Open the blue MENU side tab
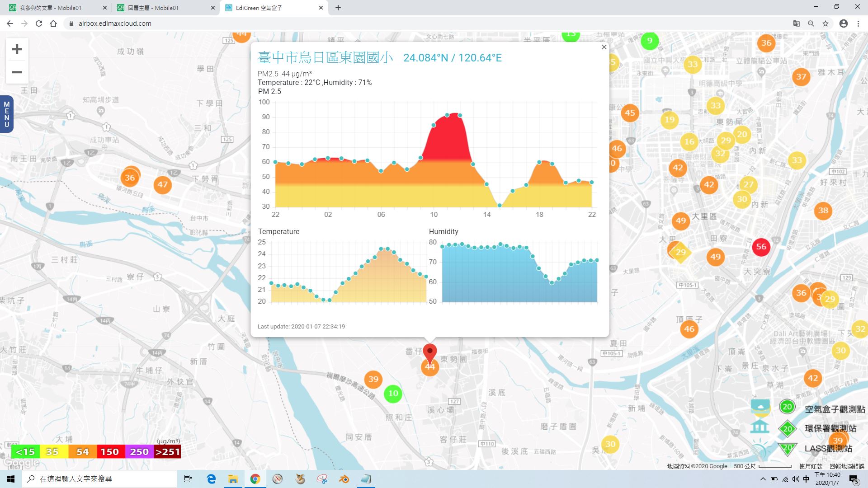Viewport: 868px width, 488px height. coord(6,114)
